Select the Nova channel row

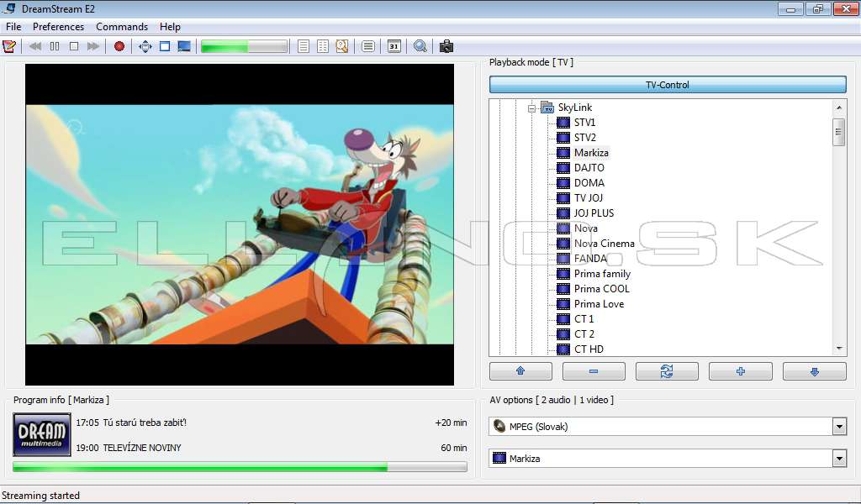[586, 228]
